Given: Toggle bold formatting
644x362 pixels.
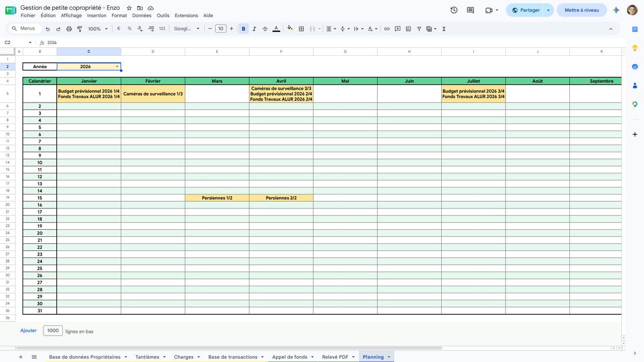Looking at the screenshot, I should click(x=244, y=29).
